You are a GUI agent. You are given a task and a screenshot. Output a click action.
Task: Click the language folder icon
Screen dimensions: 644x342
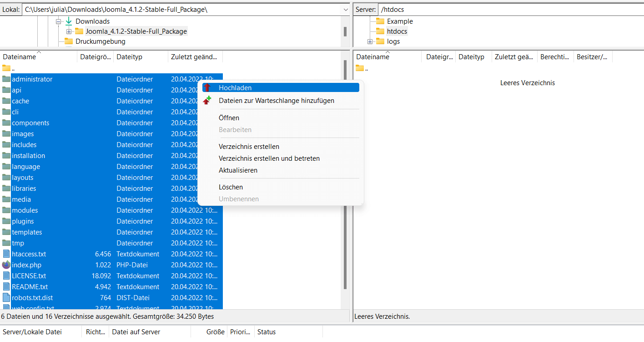[x=6, y=166]
